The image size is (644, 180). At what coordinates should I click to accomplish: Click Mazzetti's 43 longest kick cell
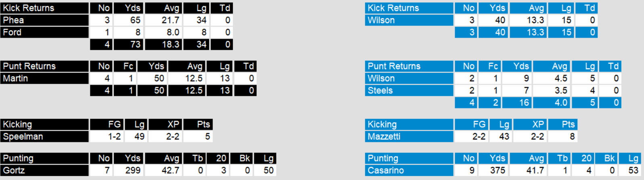point(500,137)
